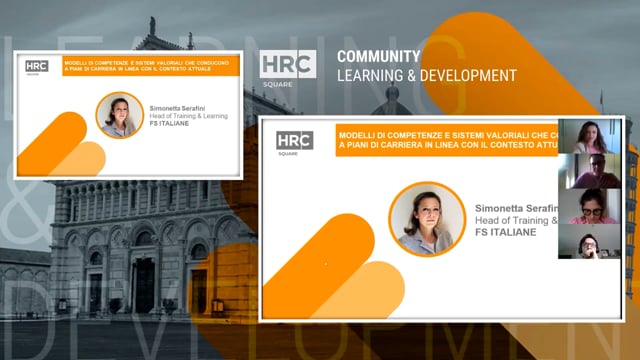The height and width of the screenshot is (360, 640).
Task: Click the orange title banner in the small slide
Action: (x=151, y=66)
